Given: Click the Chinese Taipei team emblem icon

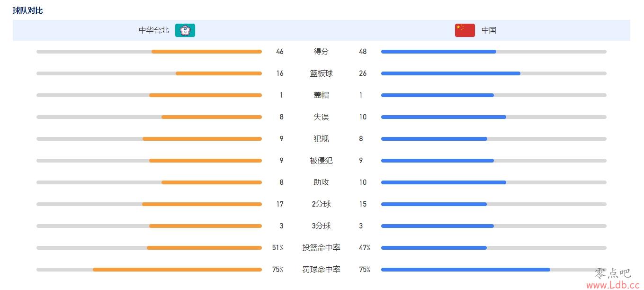Looking at the screenshot, I should (x=185, y=30).
